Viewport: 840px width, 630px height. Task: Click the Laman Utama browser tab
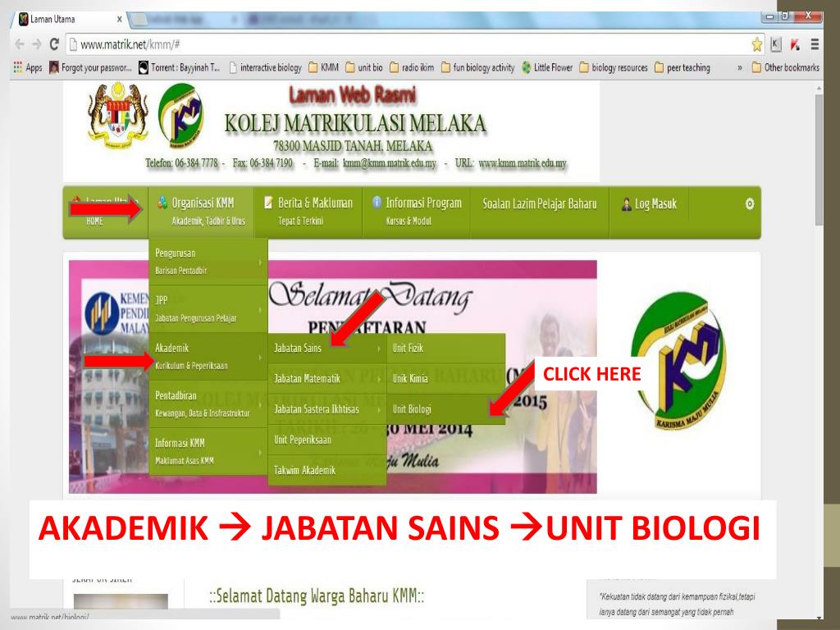[x=70, y=20]
